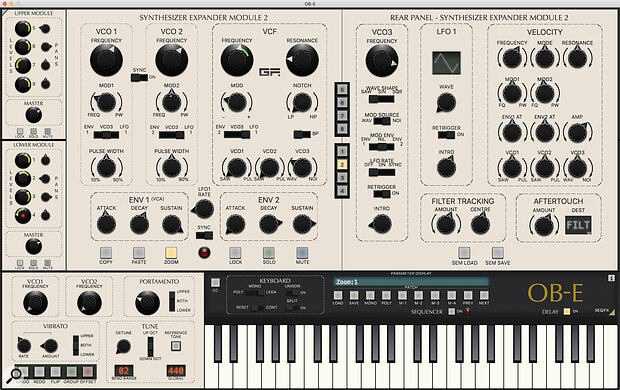Image resolution: width=620 pixels, height=390 pixels.
Task: Open the LFO 1 waveform display selector
Action: (x=446, y=63)
